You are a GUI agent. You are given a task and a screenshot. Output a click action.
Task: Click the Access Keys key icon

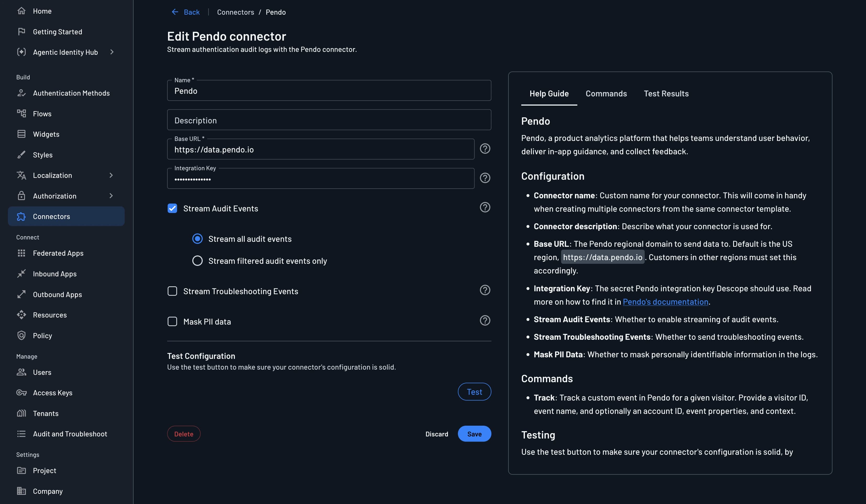pos(21,393)
